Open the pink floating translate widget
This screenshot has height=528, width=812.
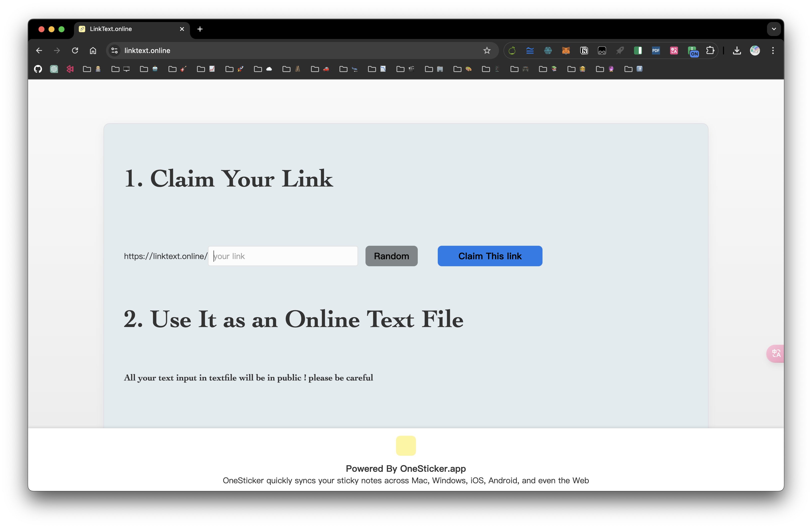(x=775, y=353)
